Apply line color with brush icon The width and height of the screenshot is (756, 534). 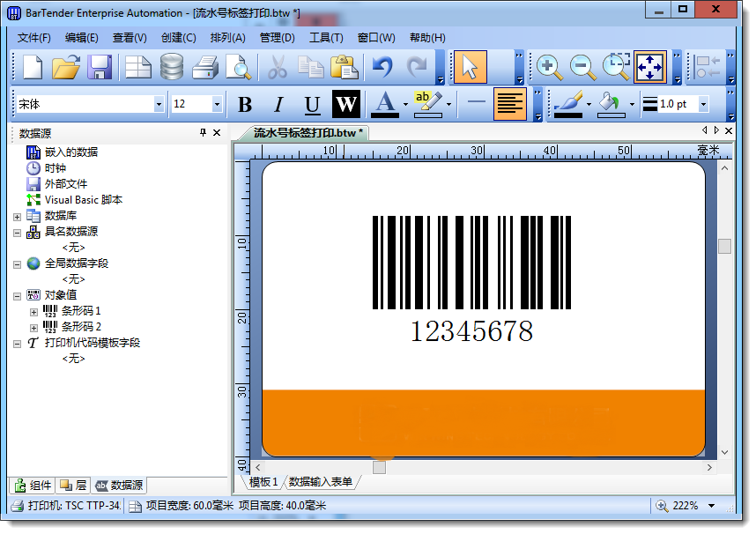click(568, 104)
